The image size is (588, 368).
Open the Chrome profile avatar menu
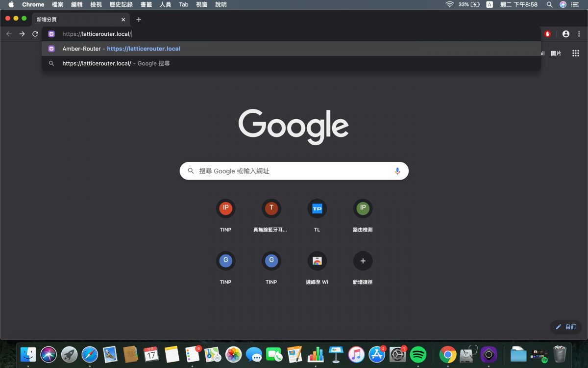(566, 34)
